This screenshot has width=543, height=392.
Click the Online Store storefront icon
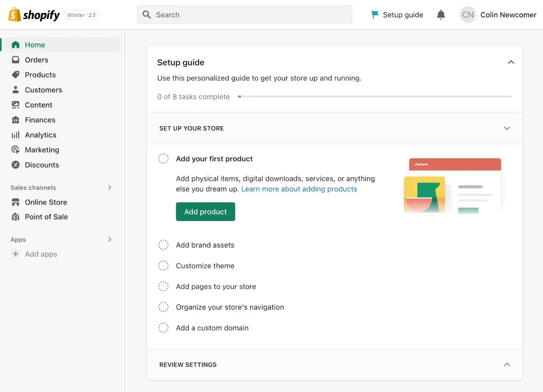pyautogui.click(x=16, y=202)
